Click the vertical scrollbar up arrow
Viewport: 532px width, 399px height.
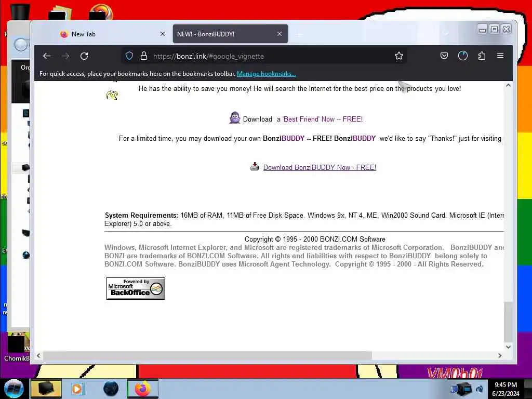(508, 86)
